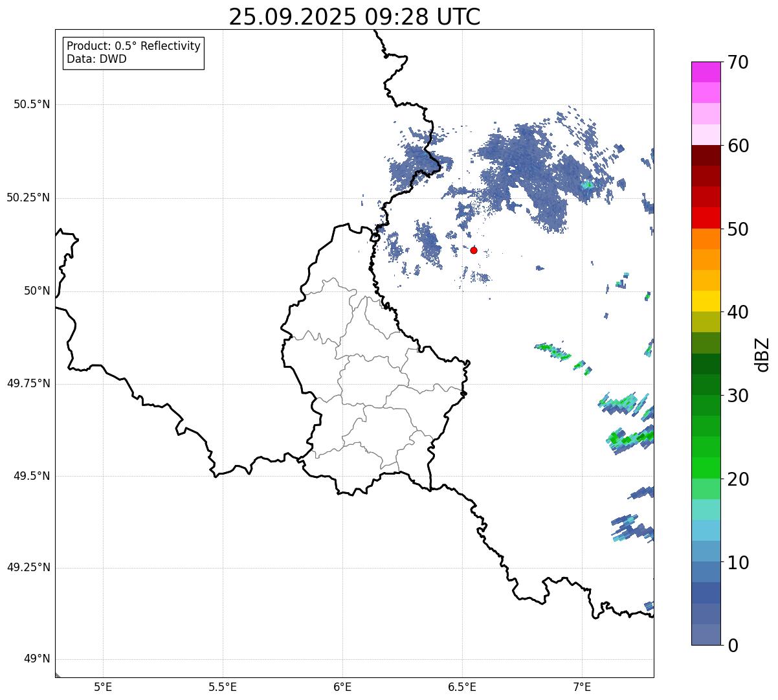Click the 6°E longitude label
This screenshot has width=778, height=700.
tap(342, 686)
